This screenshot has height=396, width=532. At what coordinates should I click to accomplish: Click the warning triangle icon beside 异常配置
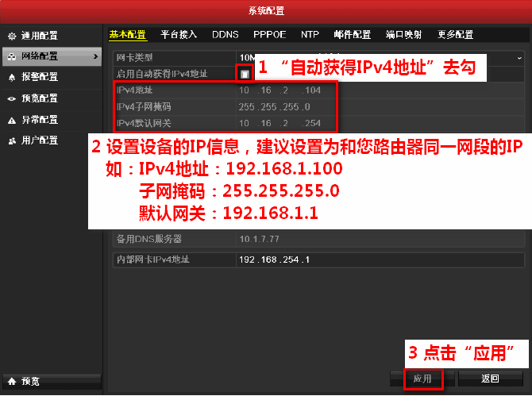pyautogui.click(x=12, y=121)
